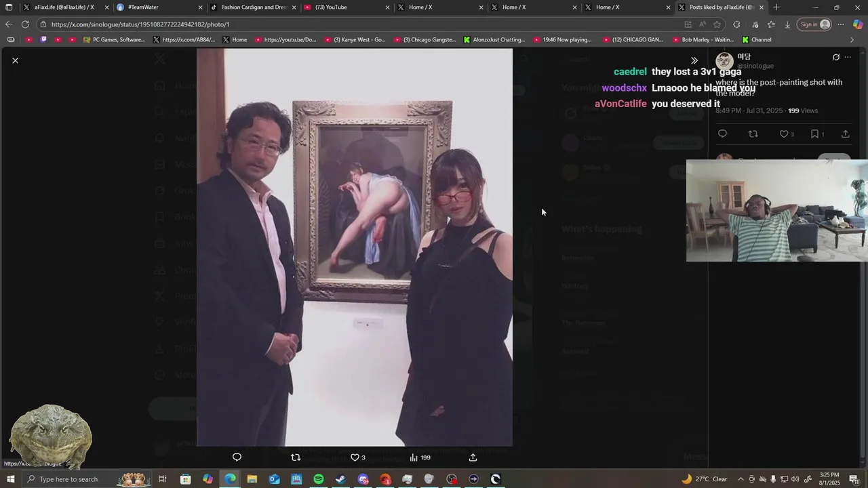868x488 pixels.
Task: Open the 19:46 Now playing bookmark
Action: point(563,40)
